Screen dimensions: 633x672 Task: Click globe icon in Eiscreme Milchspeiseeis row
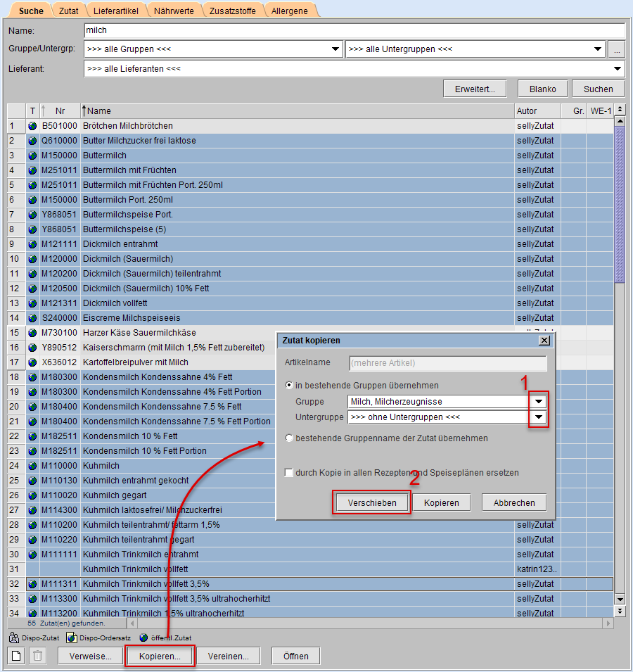point(32,318)
